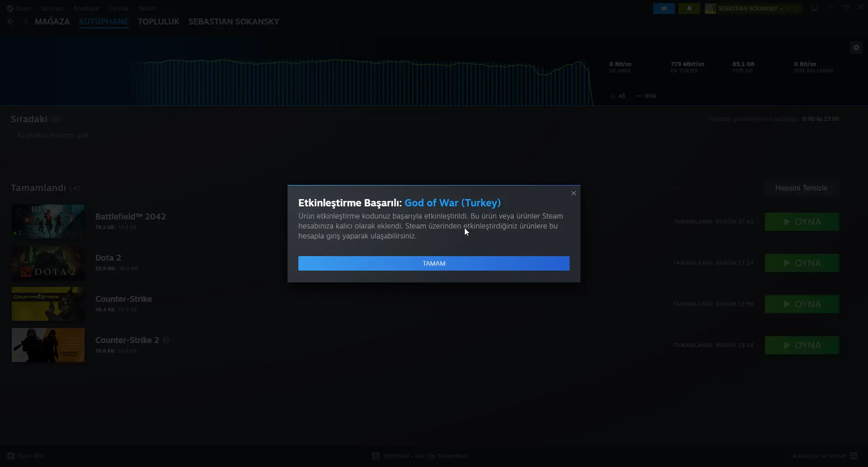
Task: Select the Dota 2 title text
Action: (x=108, y=257)
